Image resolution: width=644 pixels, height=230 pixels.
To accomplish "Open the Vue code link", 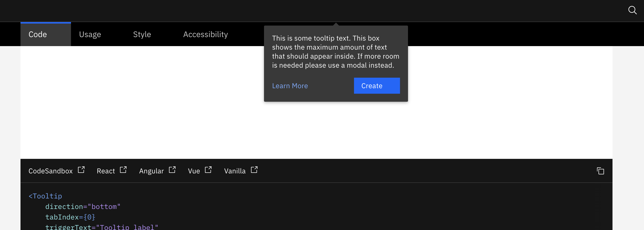I will (x=194, y=171).
